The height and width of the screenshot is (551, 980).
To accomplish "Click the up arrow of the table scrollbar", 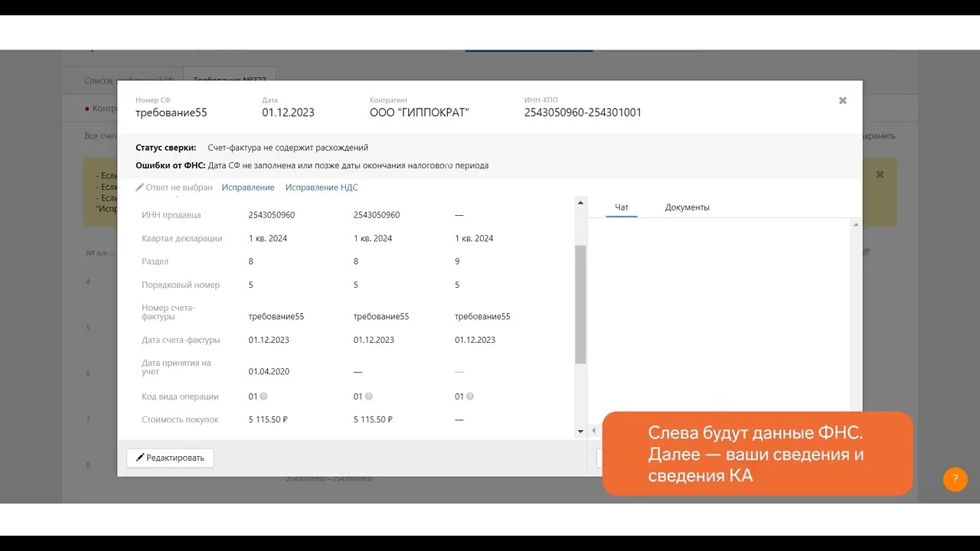I will coord(580,203).
